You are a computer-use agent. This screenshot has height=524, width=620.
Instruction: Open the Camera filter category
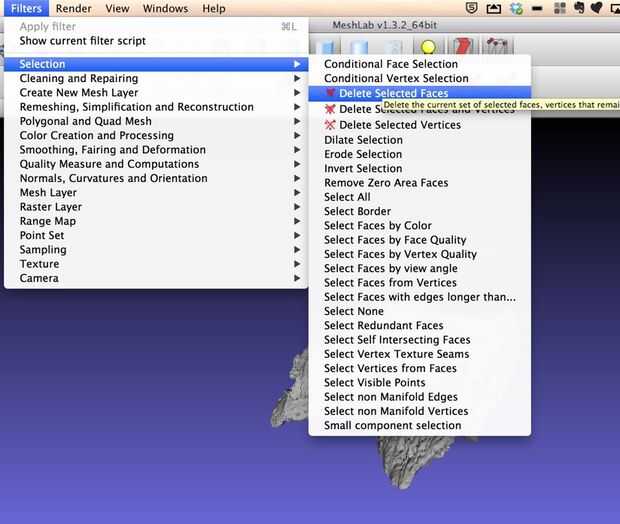[156, 278]
